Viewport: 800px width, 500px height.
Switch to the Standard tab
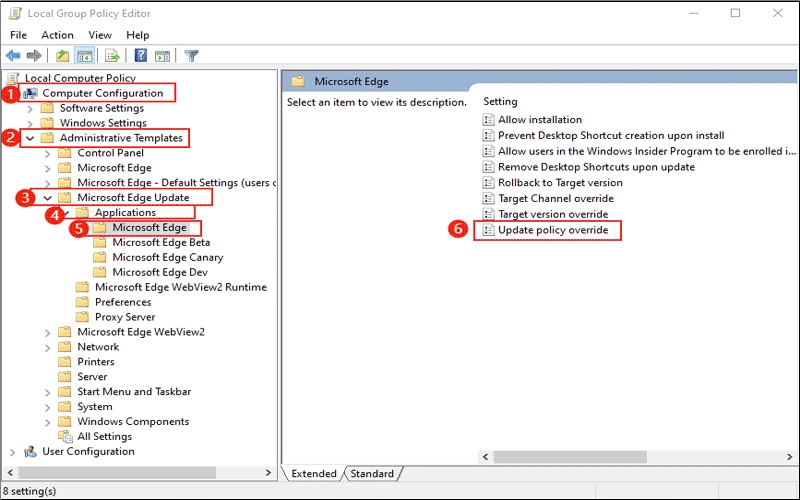(x=372, y=474)
